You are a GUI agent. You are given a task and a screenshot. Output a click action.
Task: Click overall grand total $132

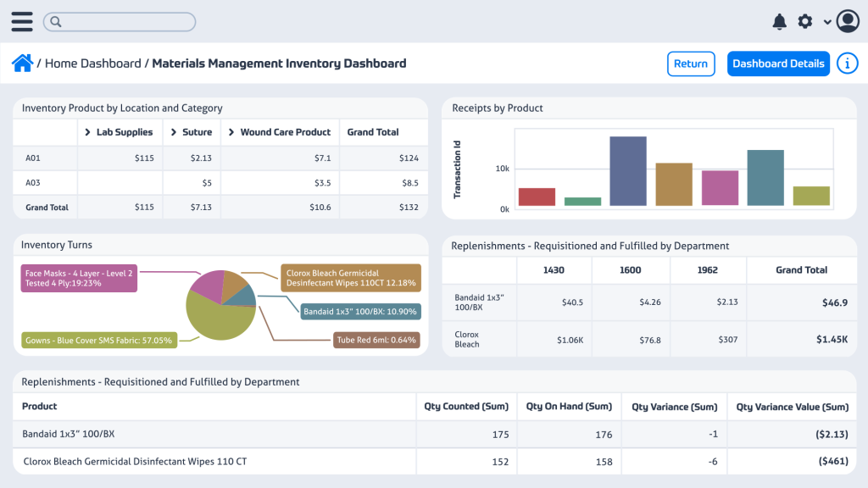(x=409, y=207)
